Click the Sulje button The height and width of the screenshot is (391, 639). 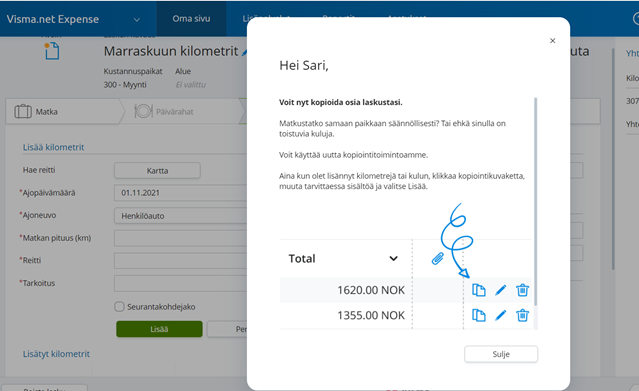coord(501,354)
